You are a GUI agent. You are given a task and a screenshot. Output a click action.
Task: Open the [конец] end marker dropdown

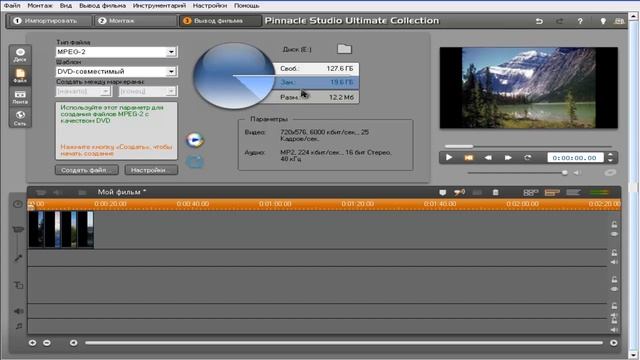pos(171,91)
